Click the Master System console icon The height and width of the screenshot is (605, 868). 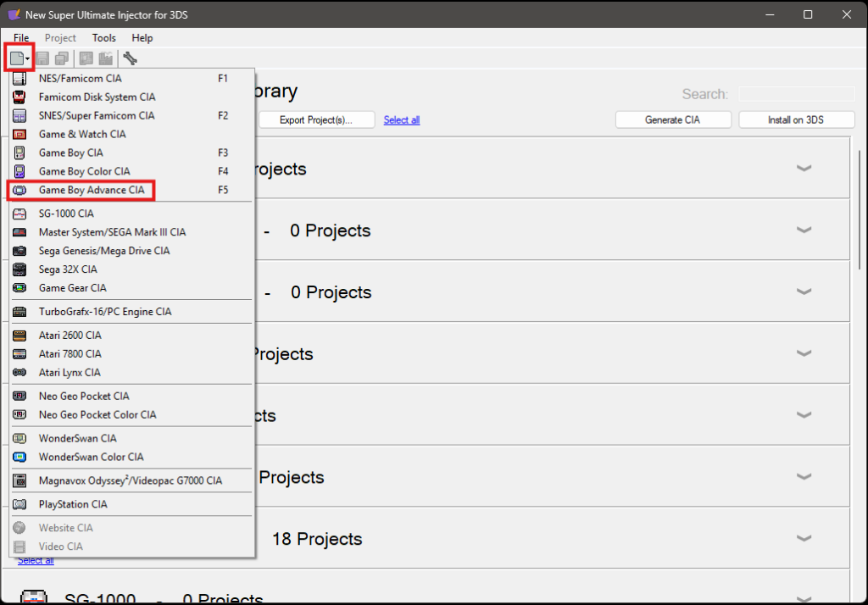[x=19, y=232]
